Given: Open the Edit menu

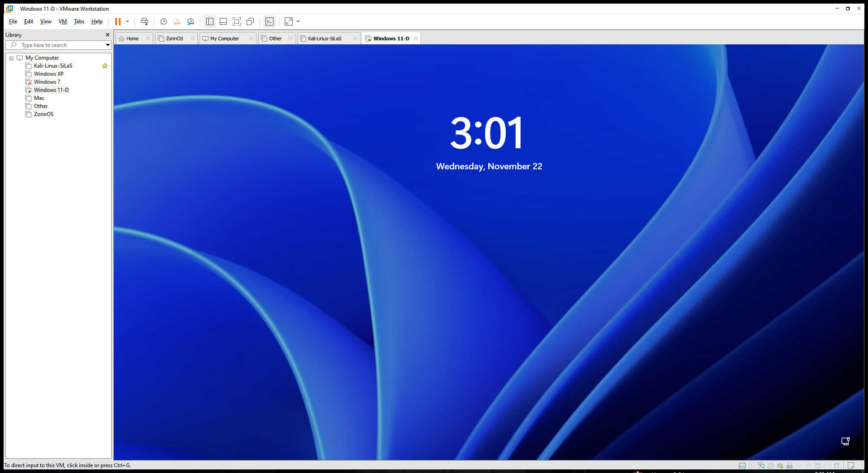Looking at the screenshot, I should (29, 21).
